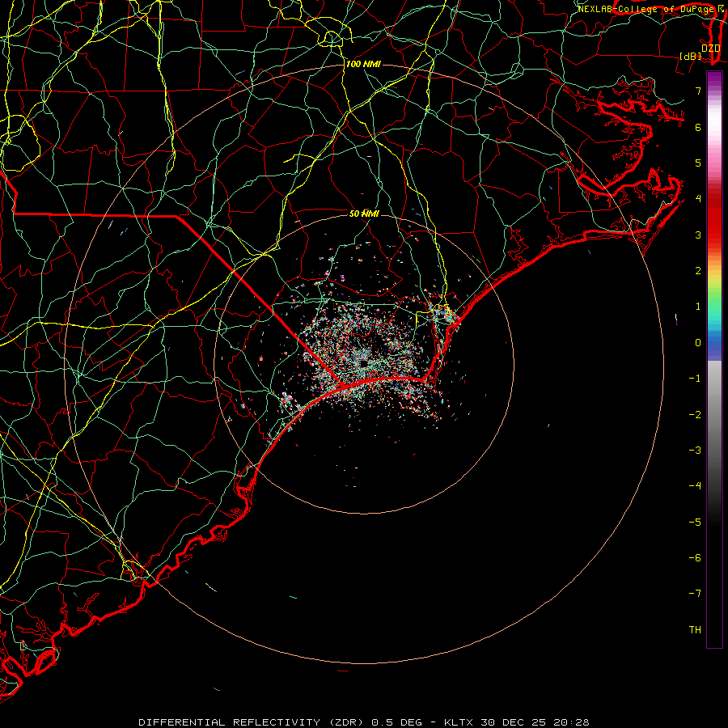Click the 6 value on color scale
Viewport: 728px width, 728px height.
pos(698,127)
